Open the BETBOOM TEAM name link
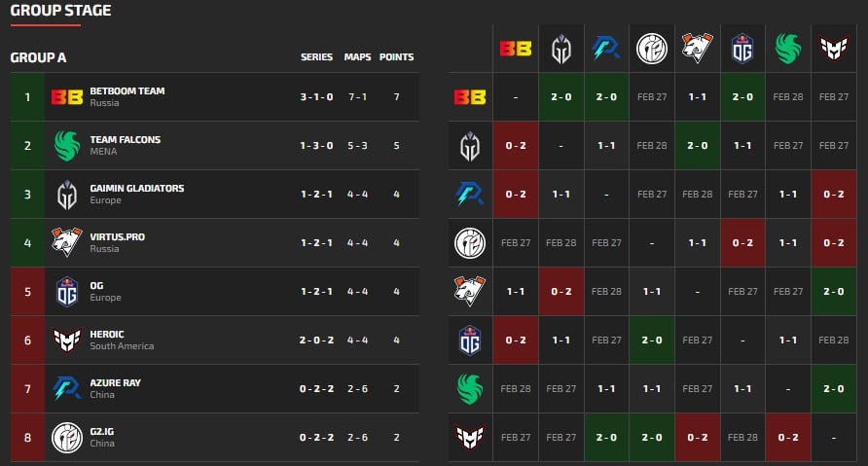Viewport: 868px width, 466px height. (x=127, y=91)
